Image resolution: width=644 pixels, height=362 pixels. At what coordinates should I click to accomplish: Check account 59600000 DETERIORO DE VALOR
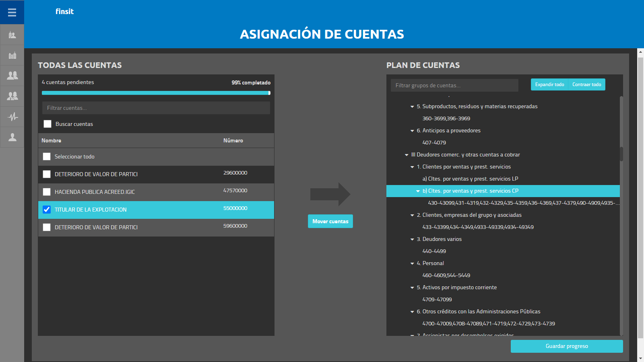tap(47, 227)
